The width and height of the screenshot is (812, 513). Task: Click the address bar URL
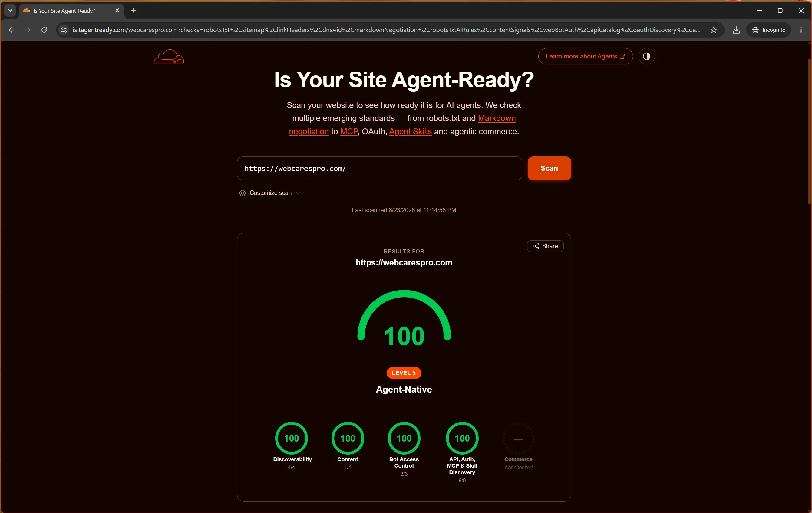[x=386, y=30]
